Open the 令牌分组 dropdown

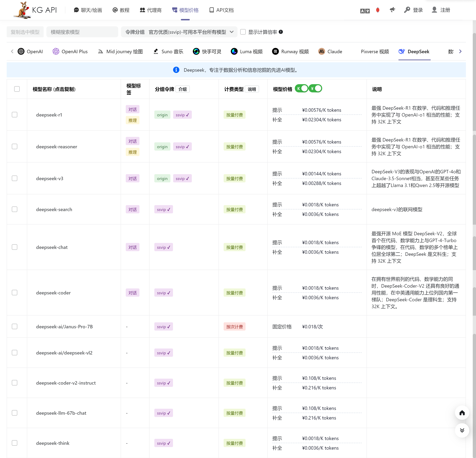tap(179, 32)
